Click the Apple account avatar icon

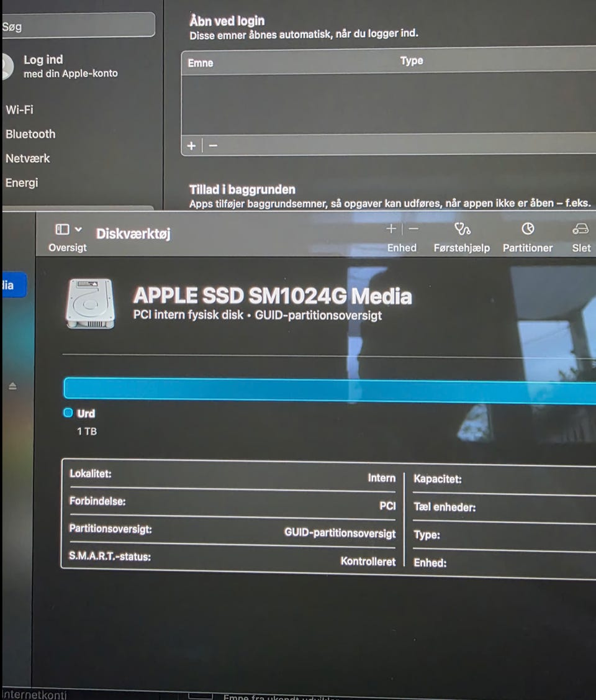(x=7, y=66)
